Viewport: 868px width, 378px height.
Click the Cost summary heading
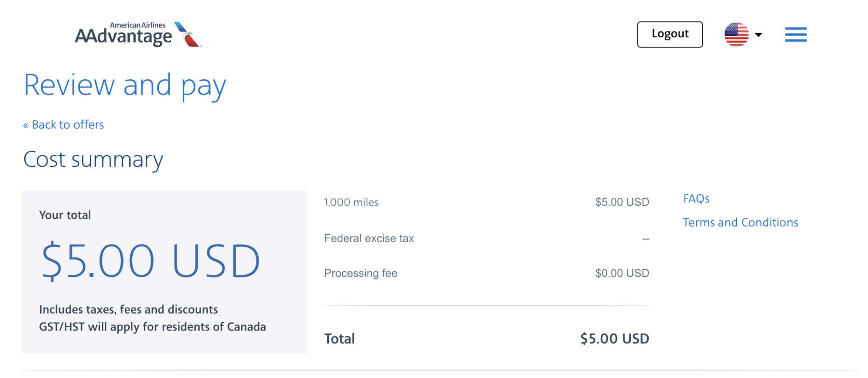click(x=93, y=160)
